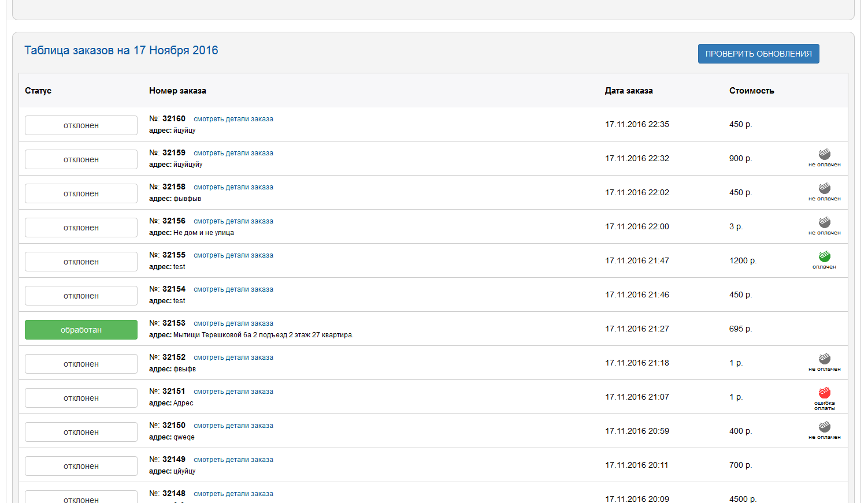Open order details link for order 32153
868x503 pixels.
[x=233, y=323]
